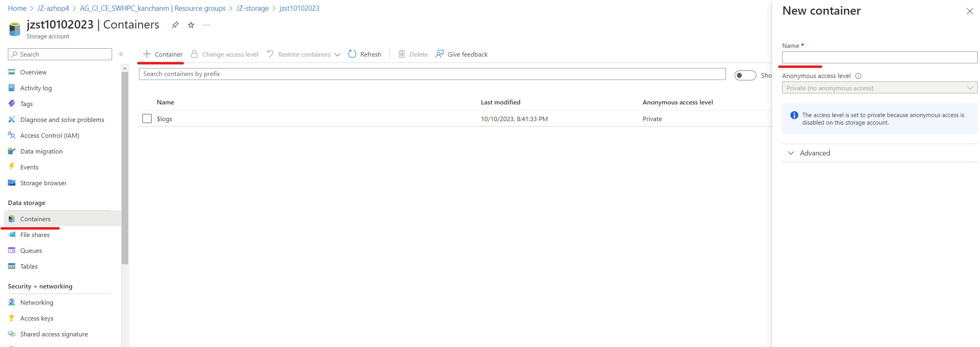The width and height of the screenshot is (980, 347).
Task: Click the Queues icon
Action: tap(11, 250)
